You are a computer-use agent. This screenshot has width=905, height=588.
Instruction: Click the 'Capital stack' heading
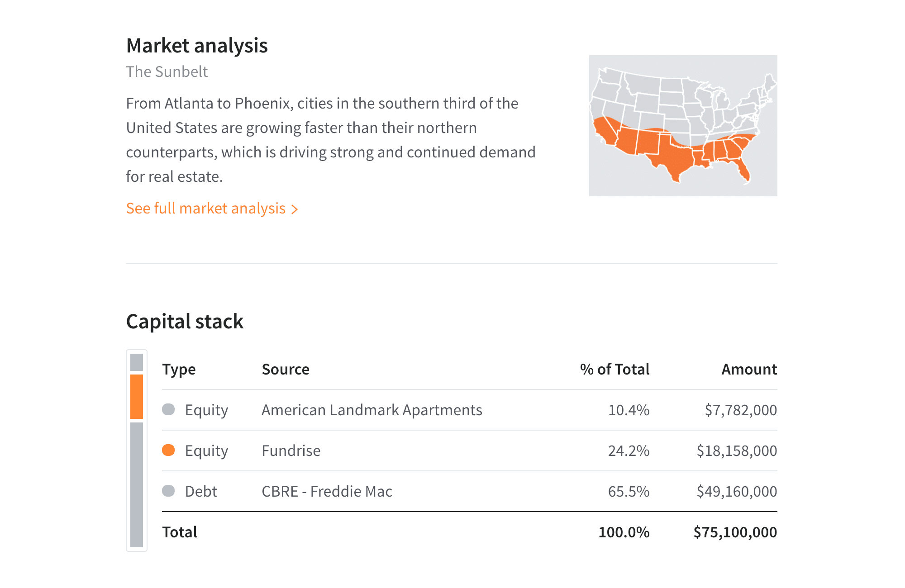coord(185,322)
